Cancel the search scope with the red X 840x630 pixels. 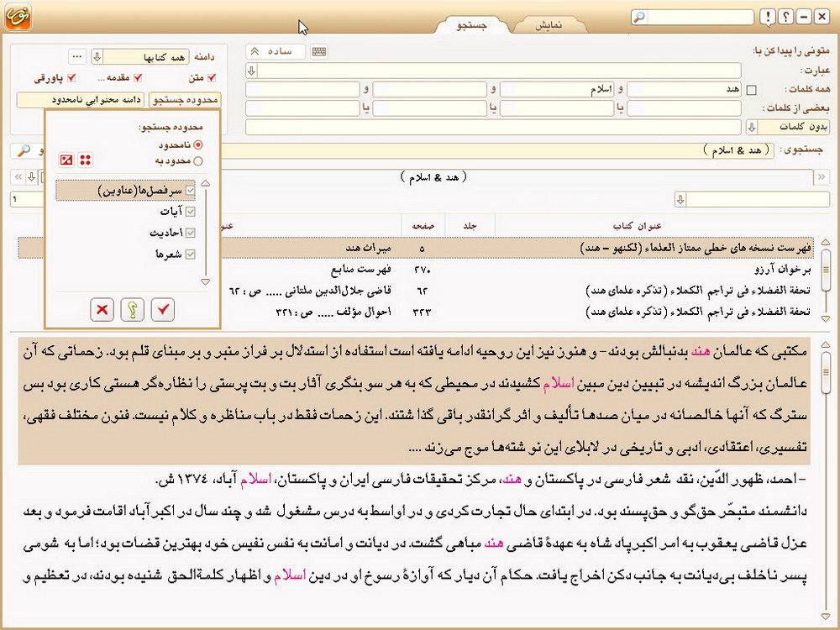[102, 309]
